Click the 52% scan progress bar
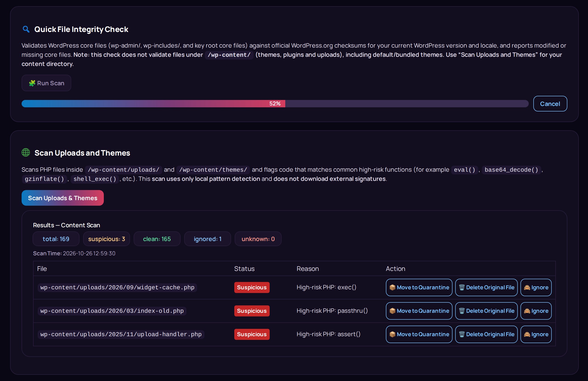Viewport: 588px width, 381px height. click(x=275, y=104)
